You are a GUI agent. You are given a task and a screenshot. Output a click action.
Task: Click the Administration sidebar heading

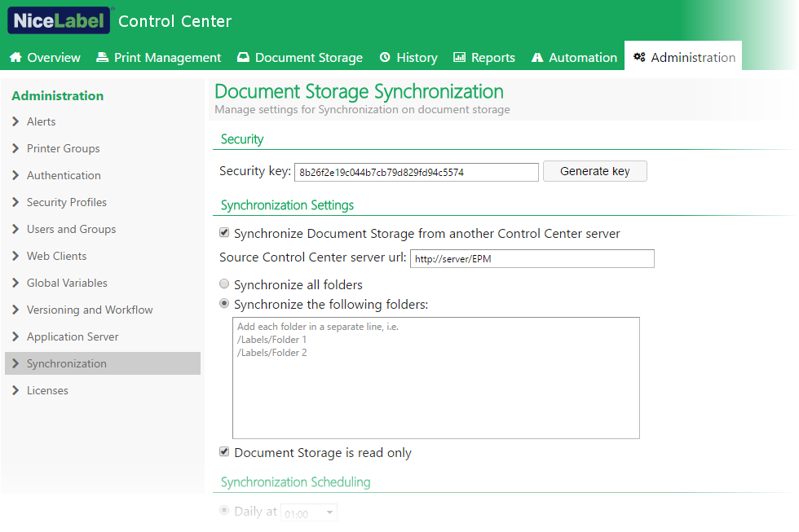pos(58,95)
